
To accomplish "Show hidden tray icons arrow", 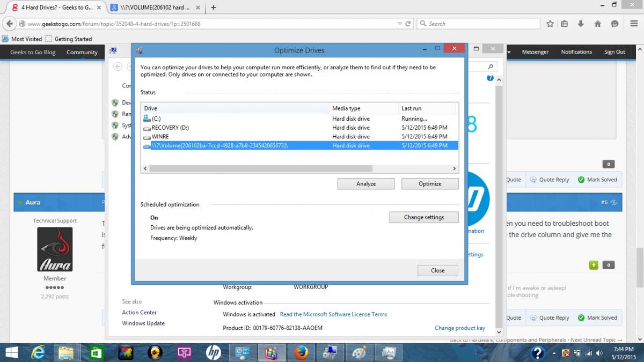I will (x=554, y=353).
